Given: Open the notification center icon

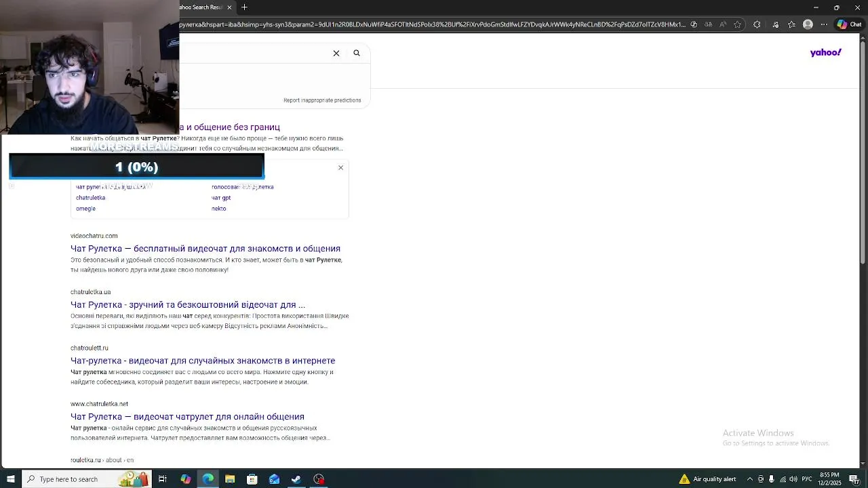Looking at the screenshot, I should point(854,479).
